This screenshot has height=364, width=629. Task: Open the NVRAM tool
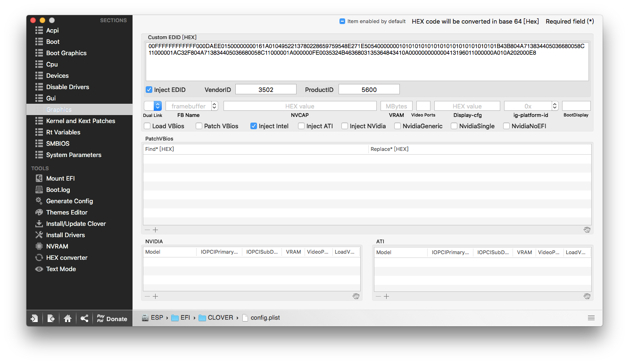tap(57, 246)
